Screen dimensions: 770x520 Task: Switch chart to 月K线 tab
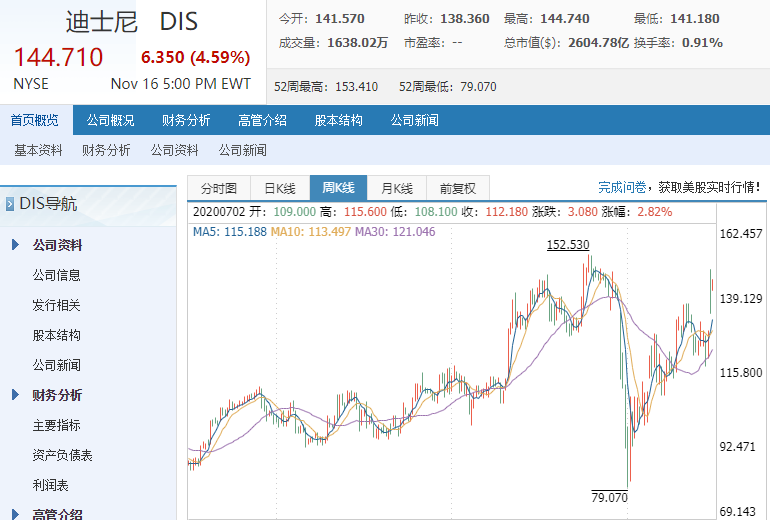coord(397,188)
